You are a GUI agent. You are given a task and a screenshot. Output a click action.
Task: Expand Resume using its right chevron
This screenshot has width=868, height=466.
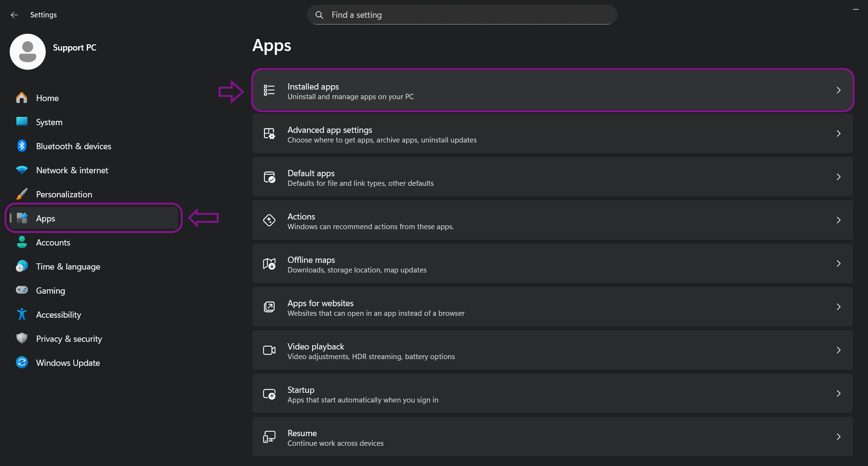838,437
